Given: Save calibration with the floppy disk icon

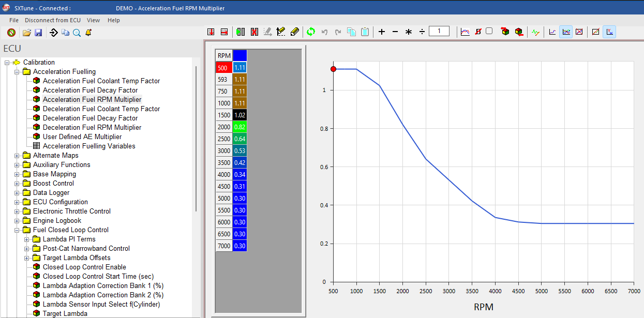Looking at the screenshot, I should tap(38, 32).
